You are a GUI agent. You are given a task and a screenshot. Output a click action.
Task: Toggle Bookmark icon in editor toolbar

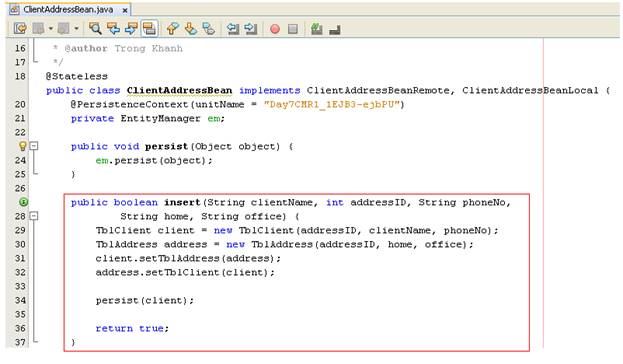tap(209, 28)
